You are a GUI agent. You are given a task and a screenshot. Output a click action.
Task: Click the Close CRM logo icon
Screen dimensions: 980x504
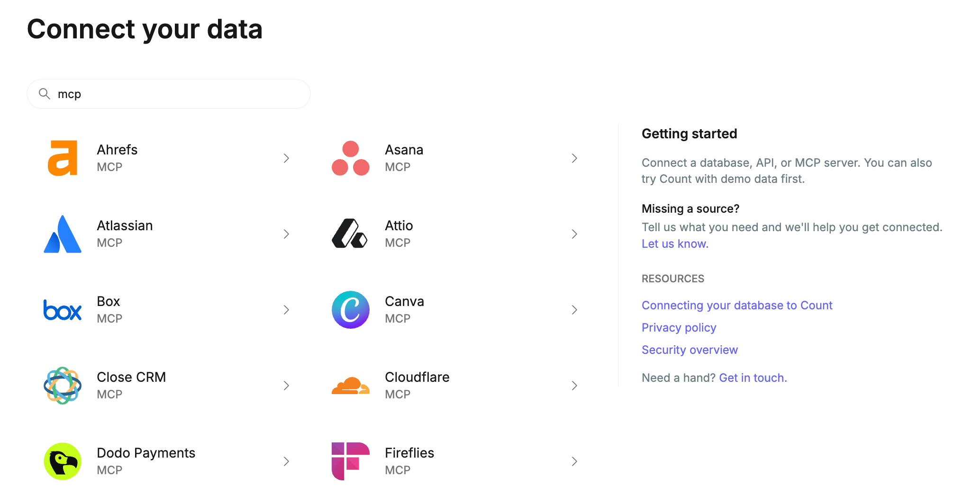pyautogui.click(x=63, y=386)
